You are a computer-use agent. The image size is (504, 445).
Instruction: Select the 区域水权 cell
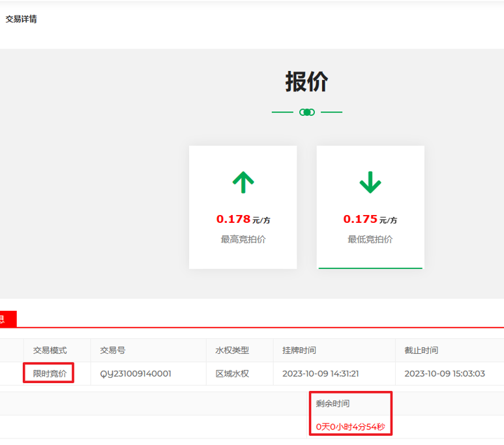point(232,374)
